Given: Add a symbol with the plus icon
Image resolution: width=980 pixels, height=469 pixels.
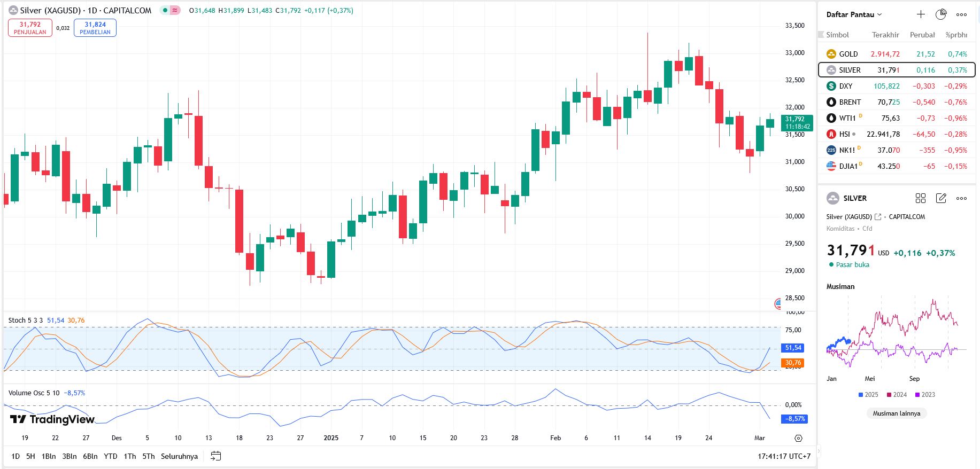Looking at the screenshot, I should [x=921, y=14].
